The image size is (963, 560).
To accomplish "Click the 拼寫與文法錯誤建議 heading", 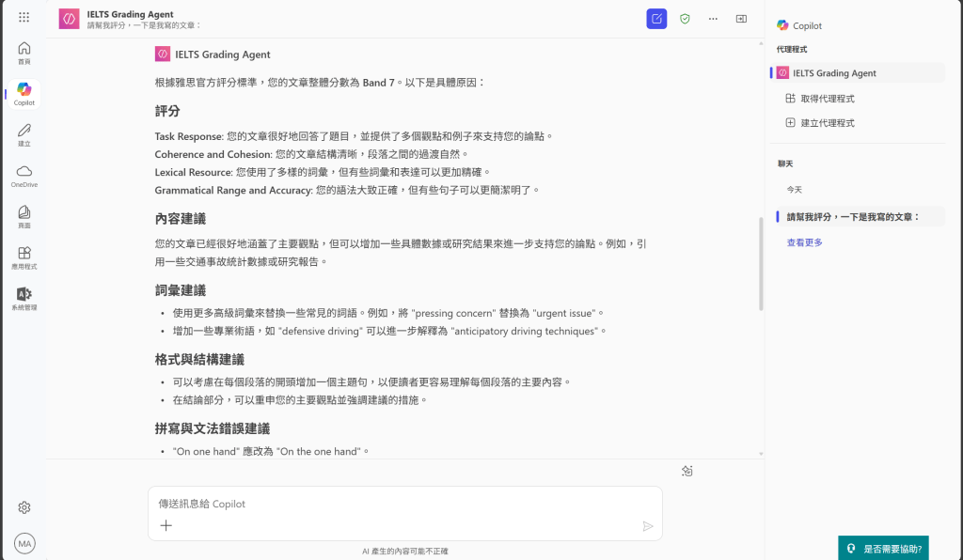I will tap(213, 428).
